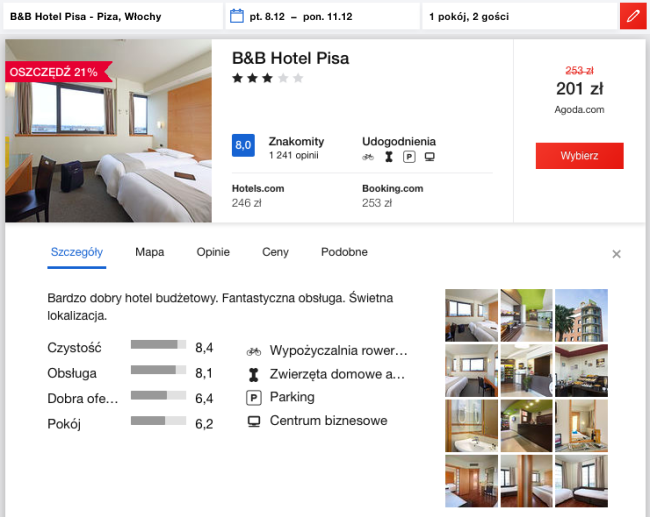650x517 pixels.
Task: Open the Booking.com 253 zł offer
Action: [392, 195]
